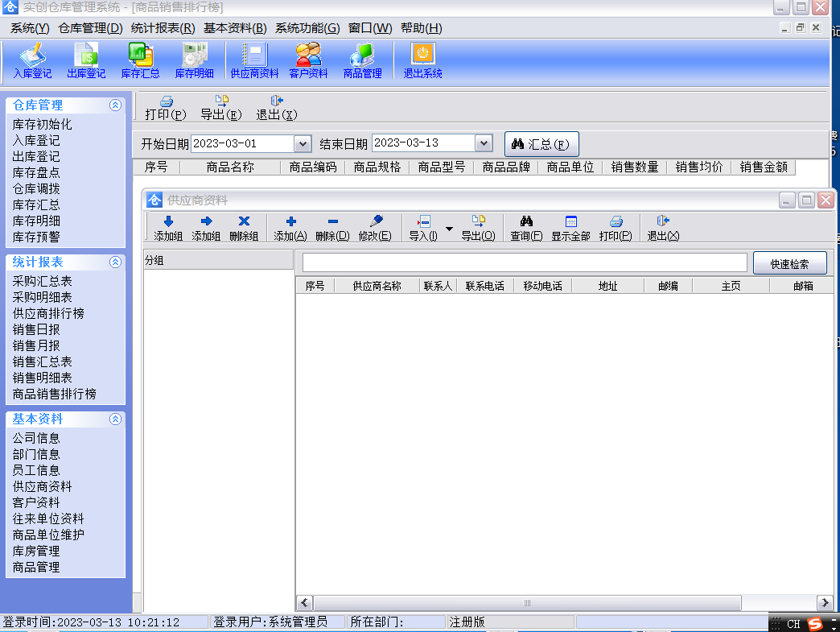Screen dimensions: 840x632
Task: Click supplier list horizontal scrollbar thumb
Action: tap(527, 603)
